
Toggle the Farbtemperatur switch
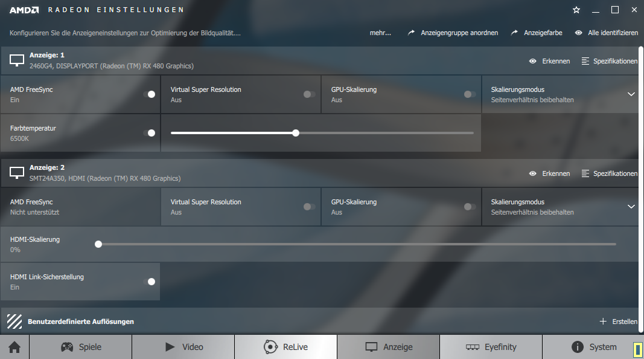(x=148, y=133)
